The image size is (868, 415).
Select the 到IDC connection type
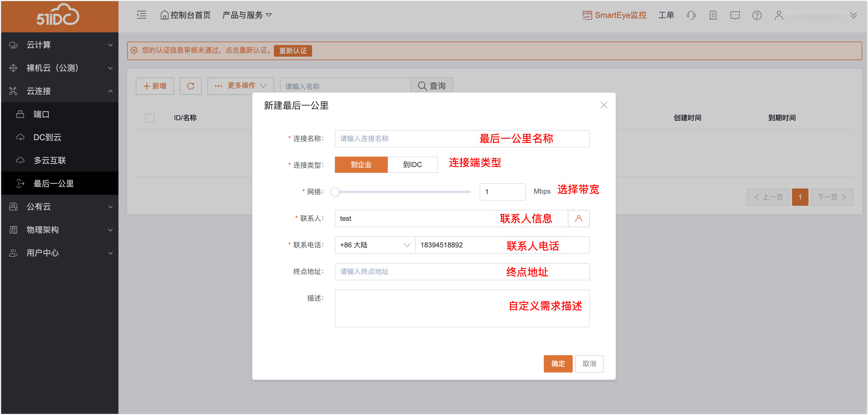412,164
